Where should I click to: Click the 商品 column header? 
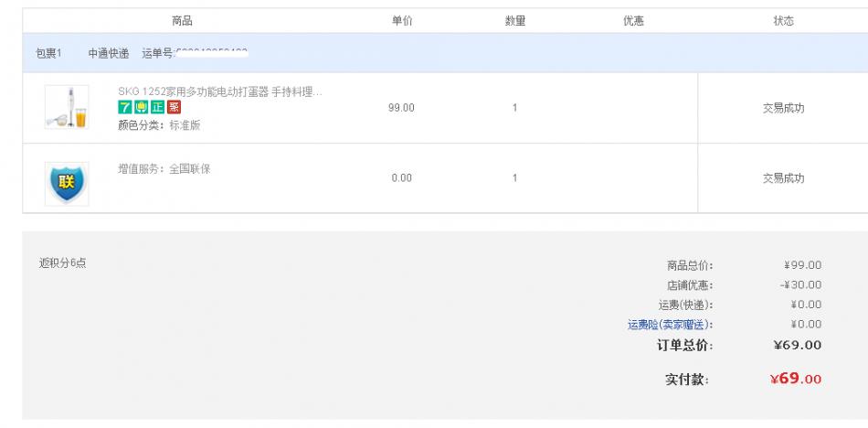point(182,21)
